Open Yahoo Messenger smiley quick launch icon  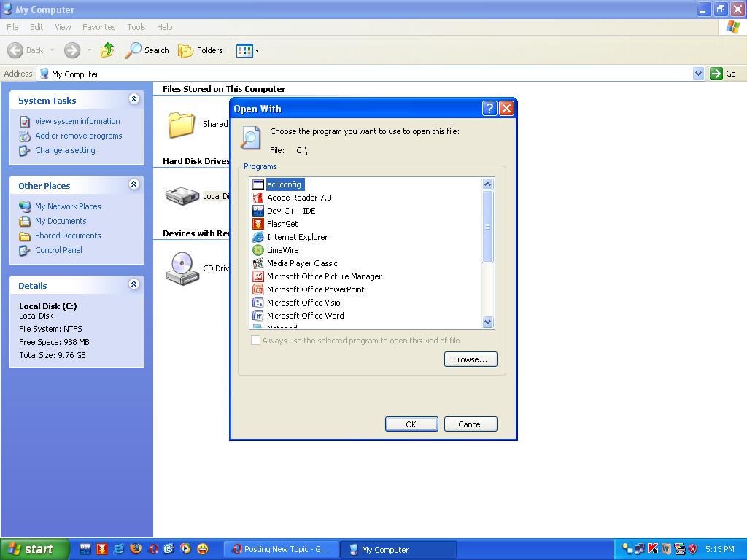coord(203,549)
